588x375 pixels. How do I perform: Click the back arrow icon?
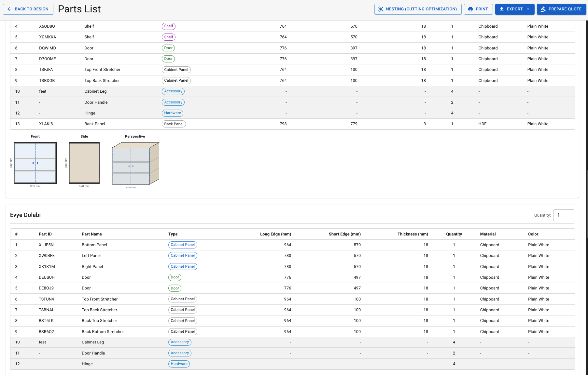click(x=9, y=9)
